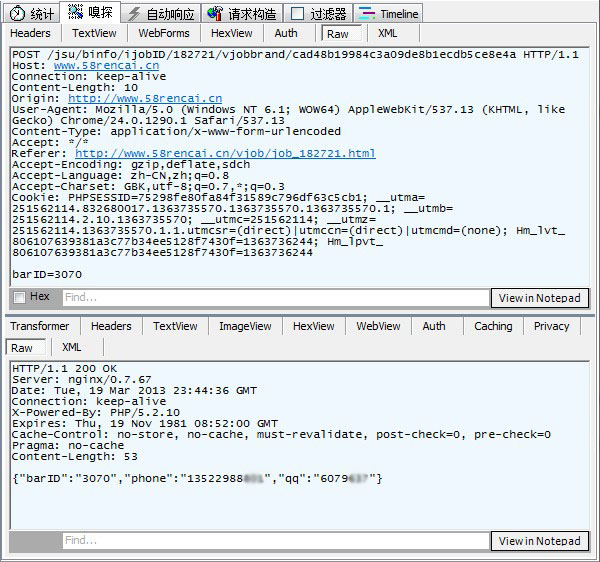The width and height of the screenshot is (600, 562).
Task: Click response View in Notepad button
Action: [540, 541]
